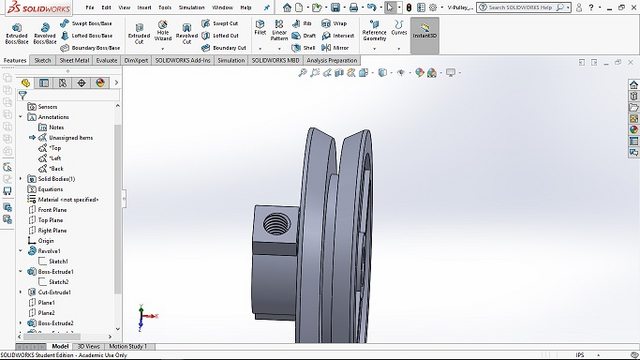The image size is (640, 360).
Task: Choose Swept Cut feature
Action: (220, 23)
